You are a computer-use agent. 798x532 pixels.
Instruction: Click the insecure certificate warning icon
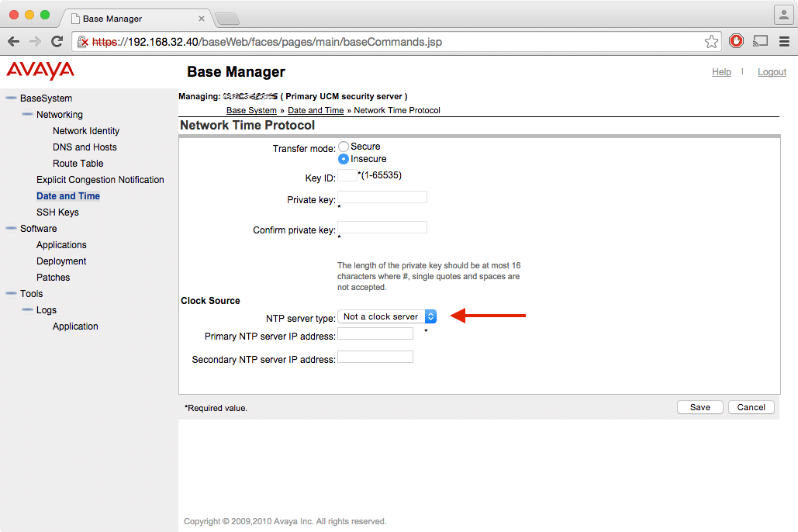[x=82, y=42]
